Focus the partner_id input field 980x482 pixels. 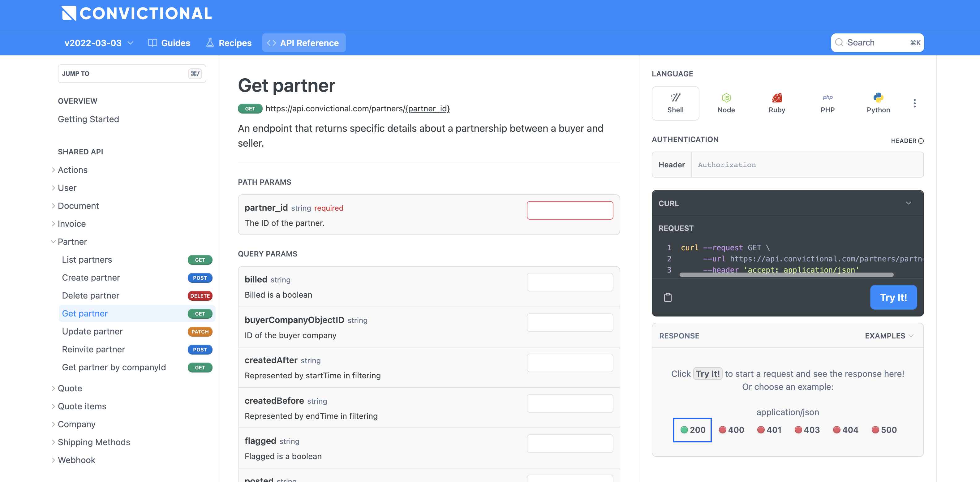(570, 210)
